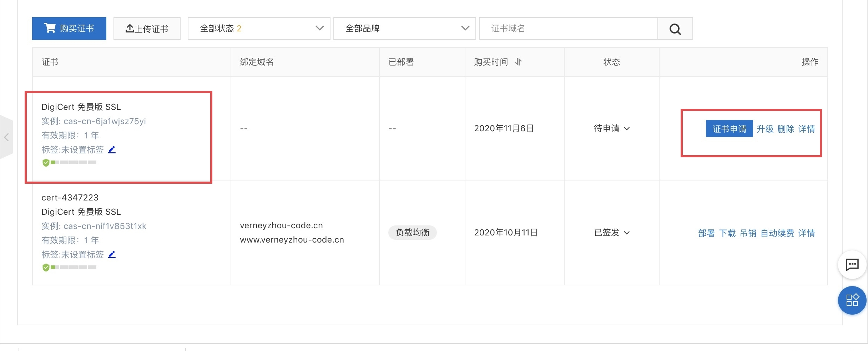This screenshot has height=351, width=868.
Task: Open the blue apps grid floating button
Action: coord(852,300)
